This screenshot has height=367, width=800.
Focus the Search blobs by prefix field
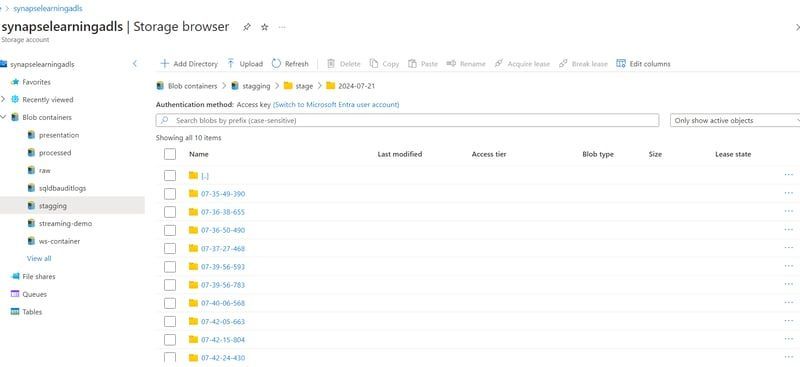407,120
